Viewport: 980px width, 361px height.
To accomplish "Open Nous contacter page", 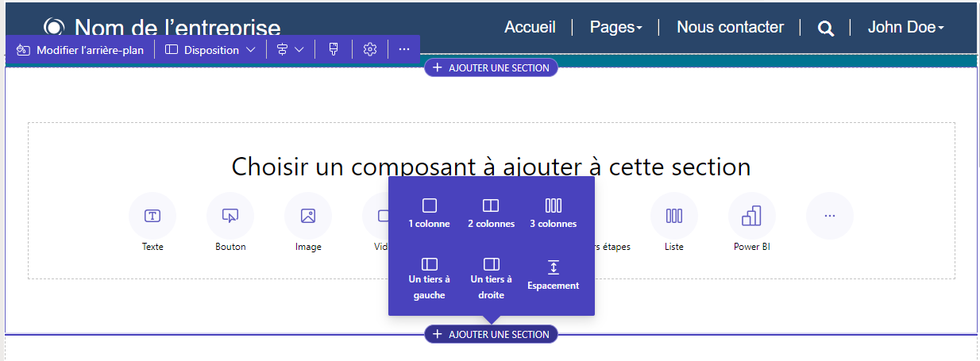I will coord(730,27).
